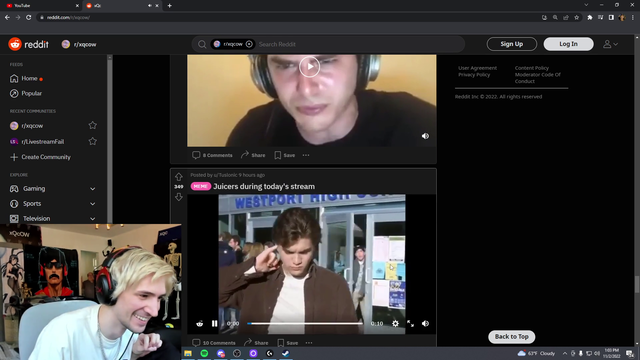Go back to the previous page
The width and height of the screenshot is (640, 360).
[x=7, y=18]
